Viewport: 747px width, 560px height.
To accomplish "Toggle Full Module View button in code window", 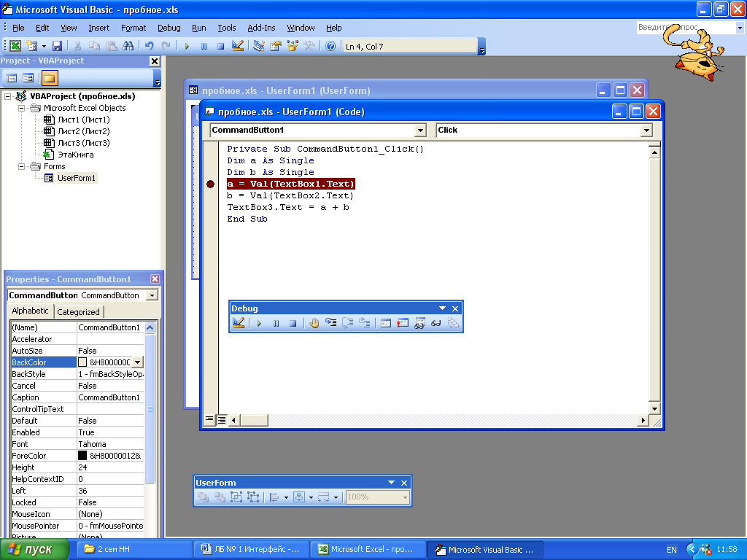I will point(222,420).
